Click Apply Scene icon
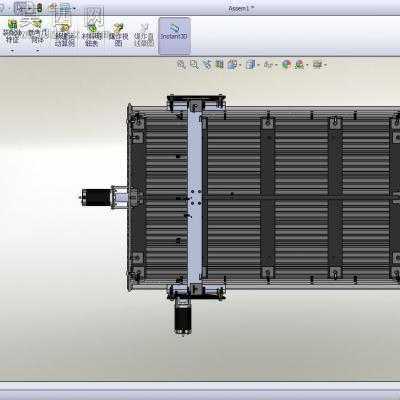400x400 pixels. pos(299,64)
